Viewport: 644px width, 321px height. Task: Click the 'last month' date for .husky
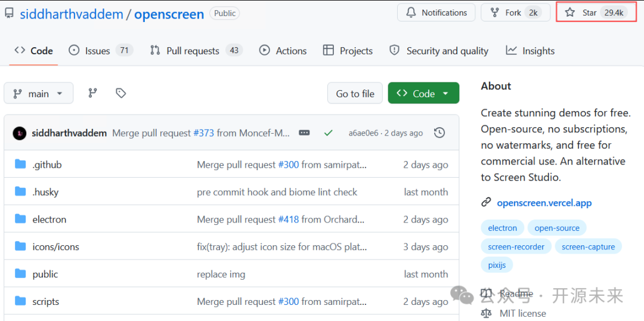(x=426, y=192)
